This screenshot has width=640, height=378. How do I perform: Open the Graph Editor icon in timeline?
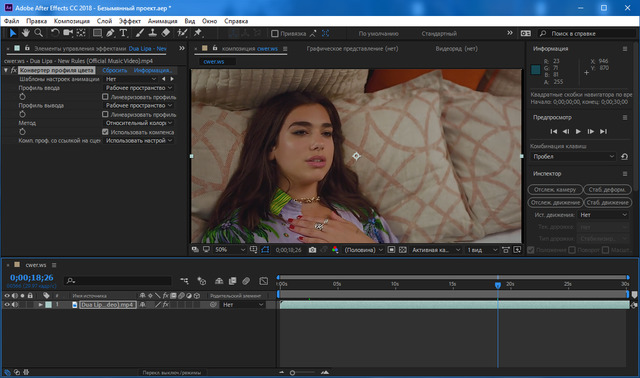pyautogui.click(x=264, y=281)
